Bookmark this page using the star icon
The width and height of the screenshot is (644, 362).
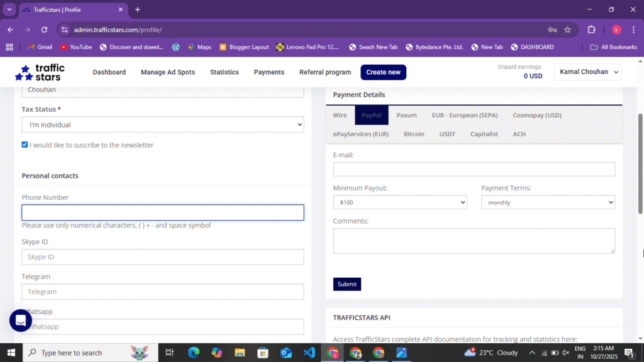coord(568,30)
